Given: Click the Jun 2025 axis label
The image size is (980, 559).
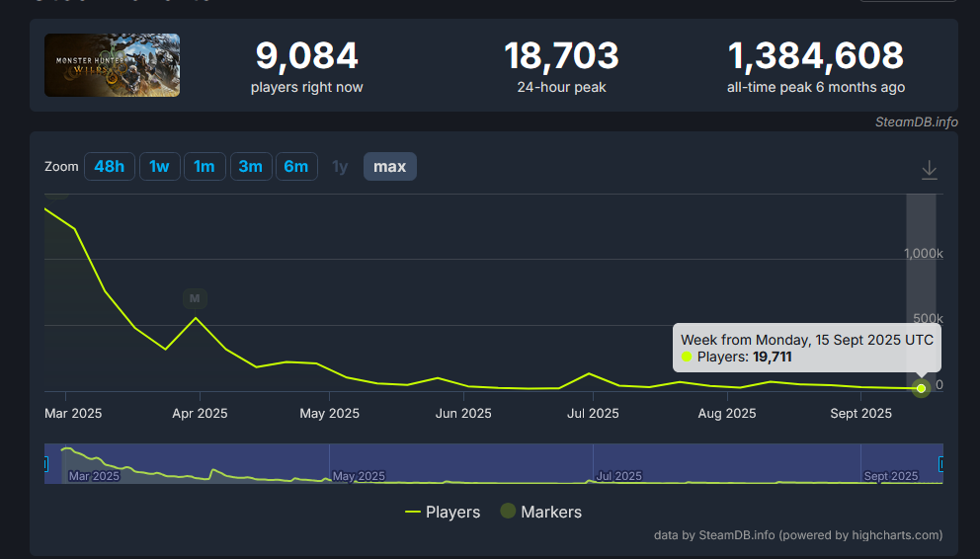Looking at the screenshot, I should coord(463,414).
